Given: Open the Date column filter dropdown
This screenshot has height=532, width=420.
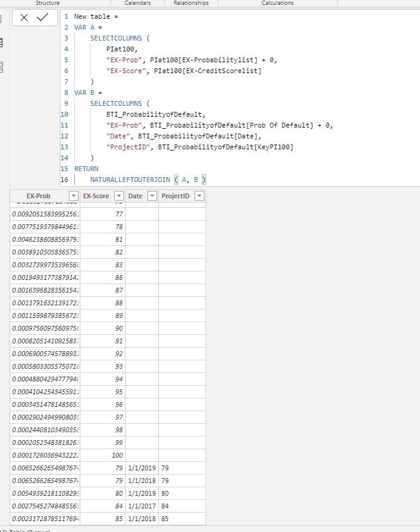Looking at the screenshot, I should 152,196.
